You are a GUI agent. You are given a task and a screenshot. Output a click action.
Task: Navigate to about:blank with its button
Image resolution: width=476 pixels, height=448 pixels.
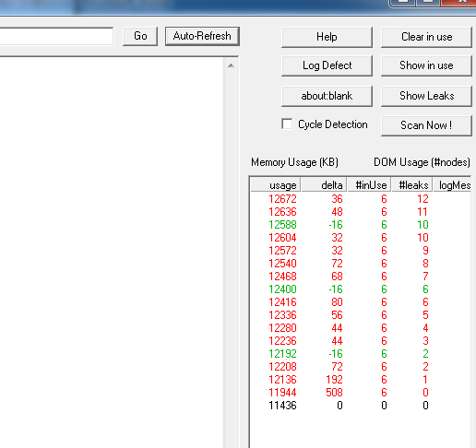327,96
